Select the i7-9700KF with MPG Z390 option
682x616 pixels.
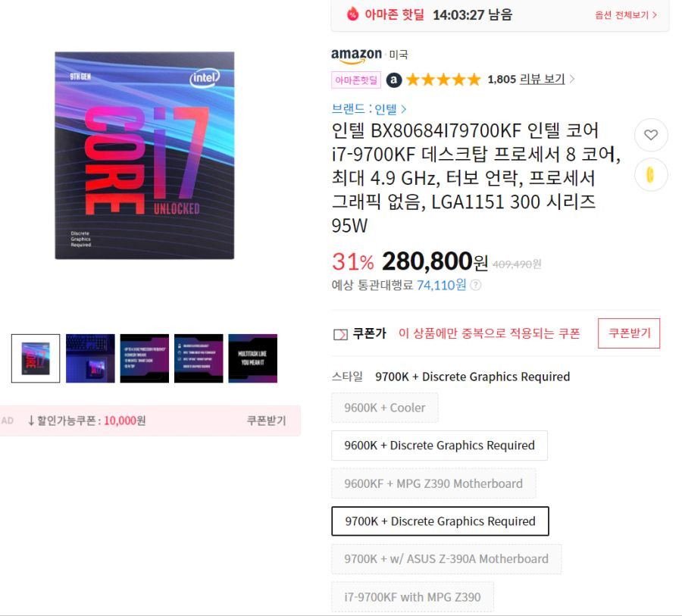coord(412,597)
